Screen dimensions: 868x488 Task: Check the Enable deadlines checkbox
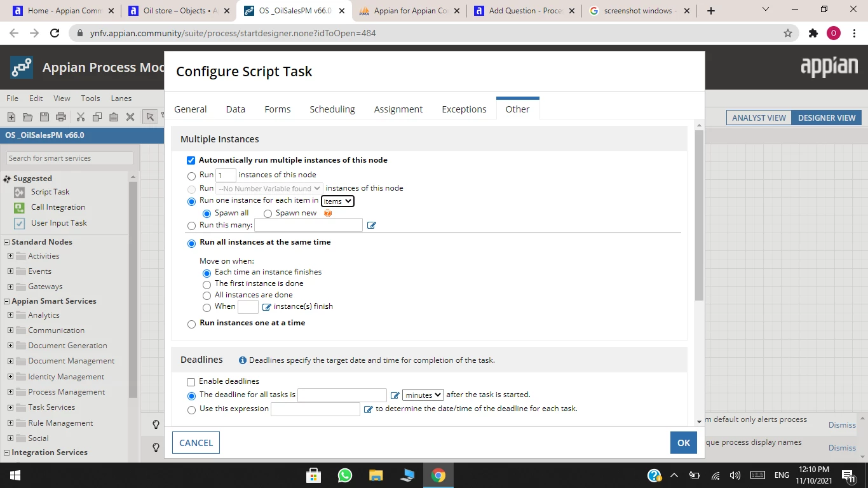191,383
